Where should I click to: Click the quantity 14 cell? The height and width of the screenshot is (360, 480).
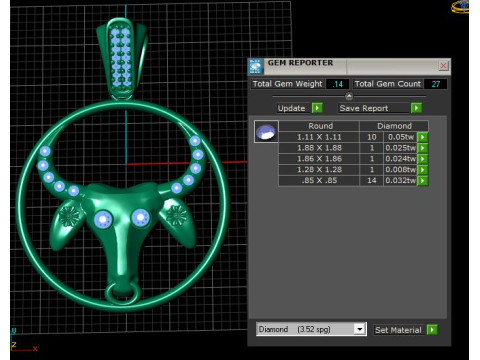371,180
